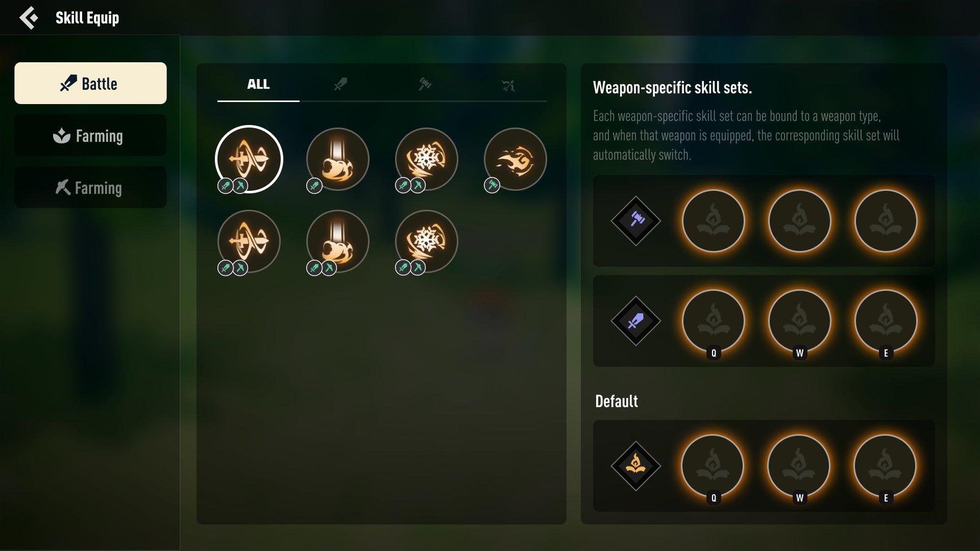Click the hammer weapon diamond icon
This screenshot has height=551, width=980.
coord(635,221)
